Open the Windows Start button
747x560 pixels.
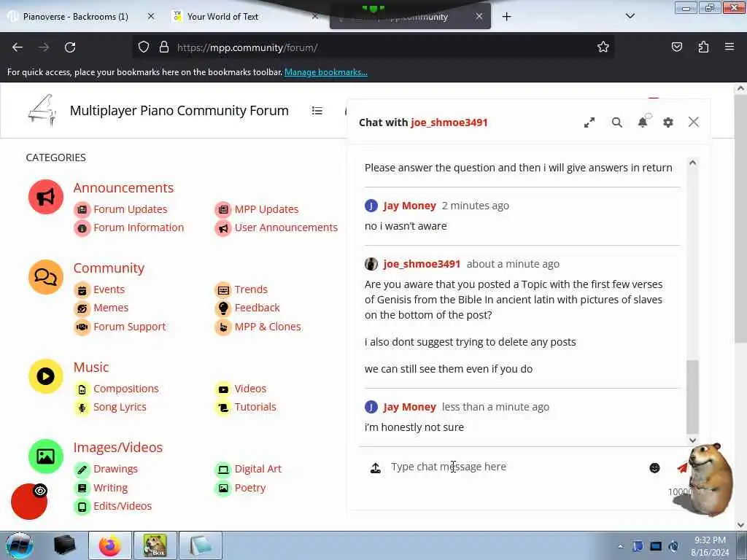point(19,545)
